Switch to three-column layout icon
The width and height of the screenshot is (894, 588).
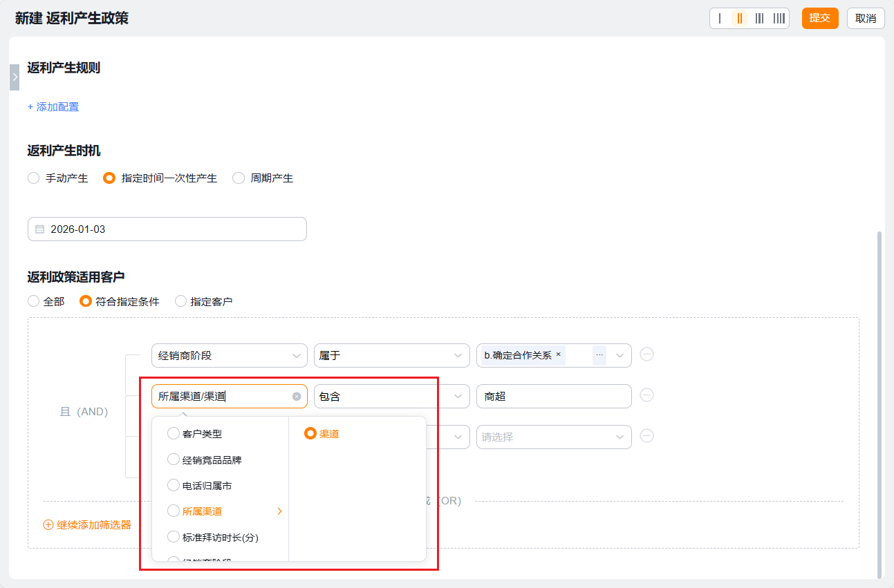[x=759, y=19]
